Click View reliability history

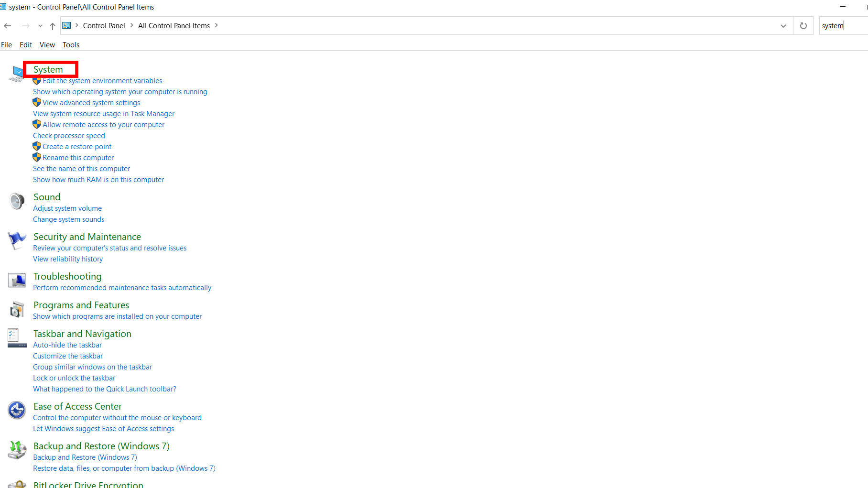68,259
